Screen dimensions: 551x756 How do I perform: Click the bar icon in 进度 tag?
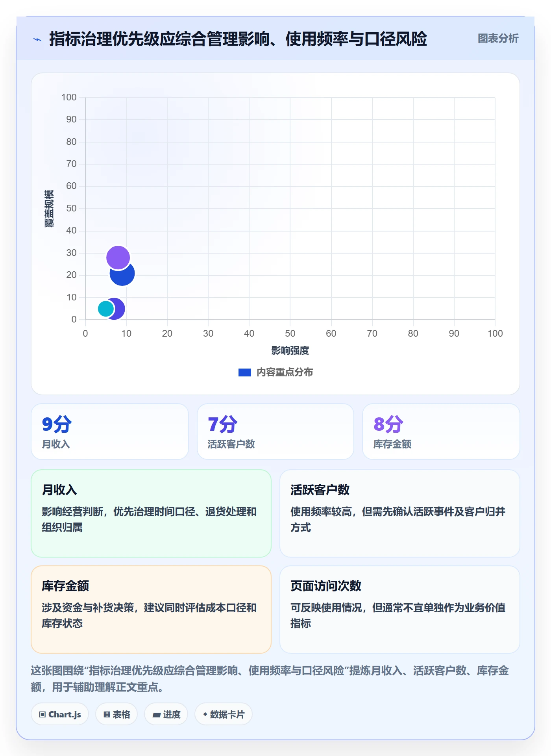pos(156,715)
